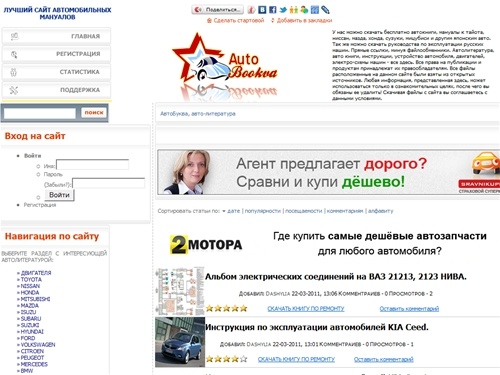This screenshot has height=375, width=500.
Task: Share page on VKontakte icon
Action: pos(262,10)
